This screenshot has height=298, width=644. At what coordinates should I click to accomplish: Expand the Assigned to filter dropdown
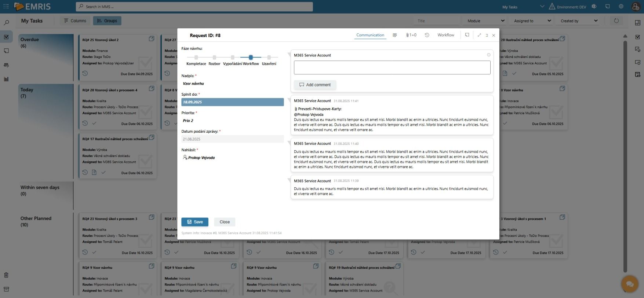point(532,21)
